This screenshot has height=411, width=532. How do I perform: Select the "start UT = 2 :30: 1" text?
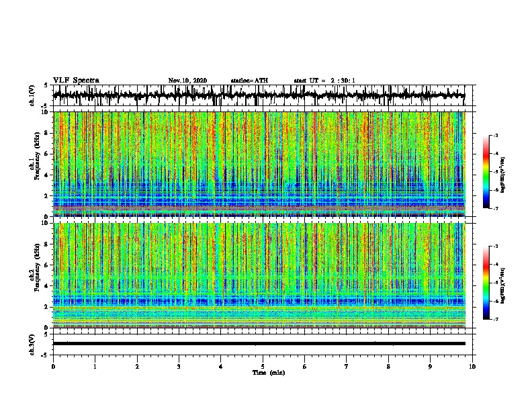pyautogui.click(x=324, y=81)
